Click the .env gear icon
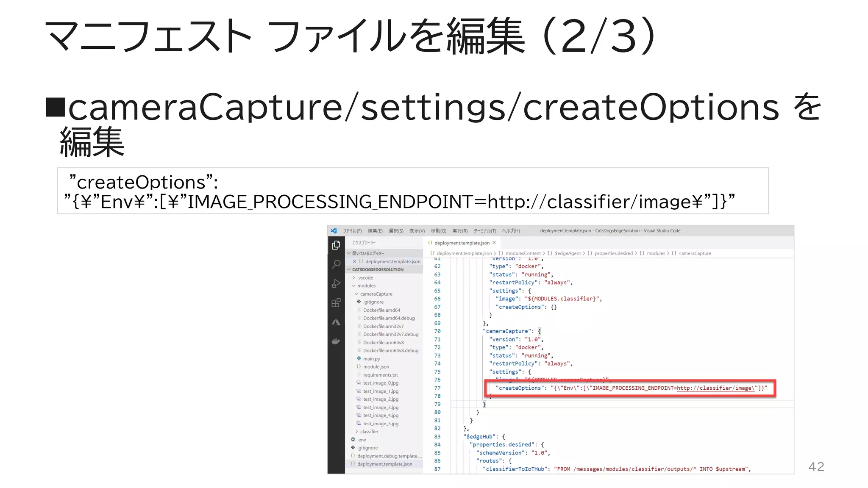The image size is (868, 488). coord(353,440)
